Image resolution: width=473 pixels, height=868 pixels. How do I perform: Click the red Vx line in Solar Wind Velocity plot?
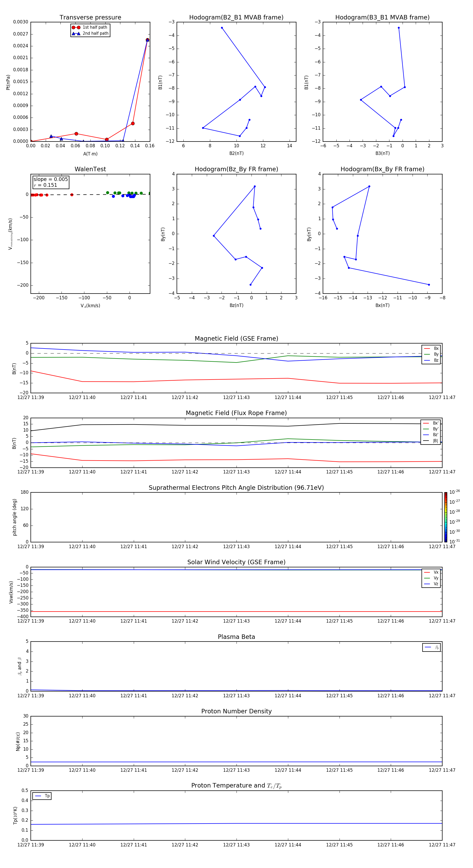pos(236,611)
